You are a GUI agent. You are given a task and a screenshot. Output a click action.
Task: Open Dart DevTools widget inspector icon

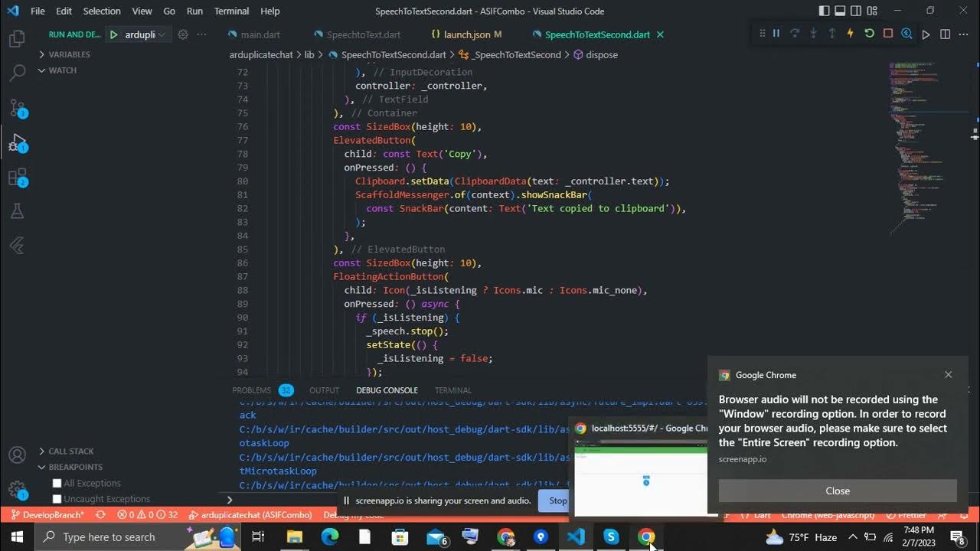pos(906,34)
